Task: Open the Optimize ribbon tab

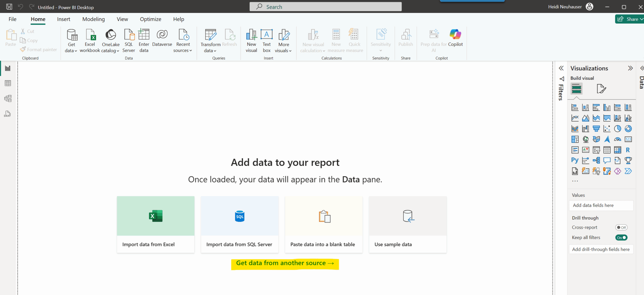Action: pyautogui.click(x=151, y=19)
